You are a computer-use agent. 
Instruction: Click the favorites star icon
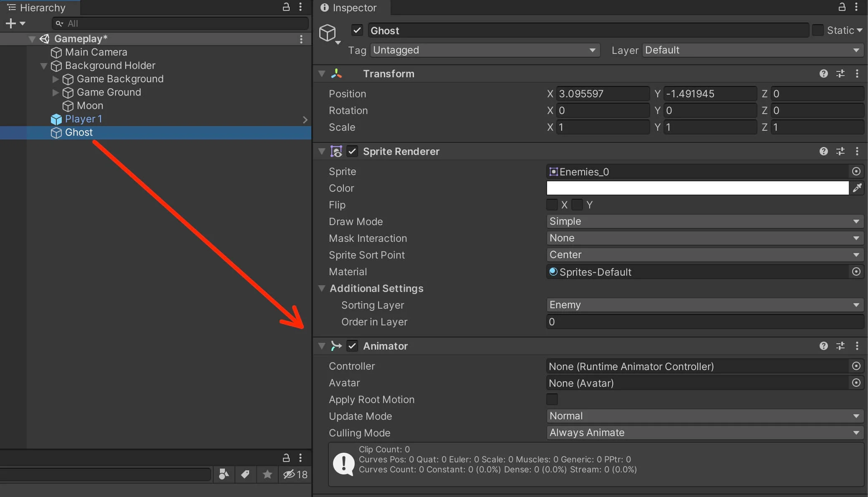(x=267, y=474)
